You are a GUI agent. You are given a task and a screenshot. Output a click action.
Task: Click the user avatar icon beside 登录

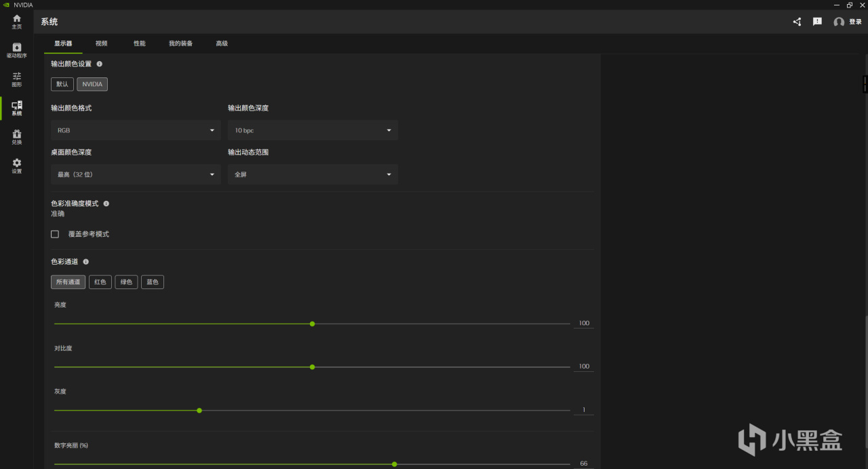pos(839,22)
